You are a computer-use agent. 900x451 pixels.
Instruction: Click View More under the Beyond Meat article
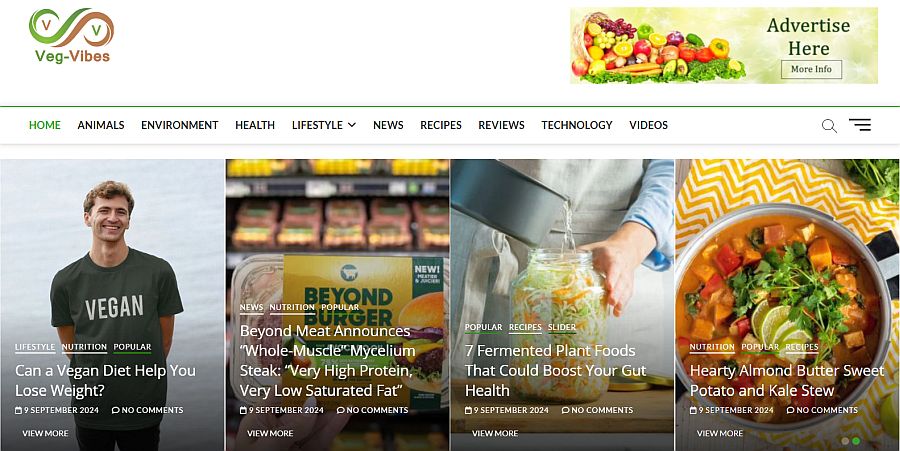(x=270, y=433)
